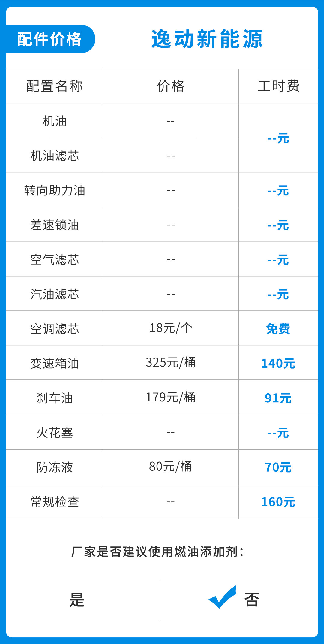Click the 厂家是否建议使用燃油添加剂 question text
Image resolution: width=324 pixels, height=644 pixels.
(157, 552)
